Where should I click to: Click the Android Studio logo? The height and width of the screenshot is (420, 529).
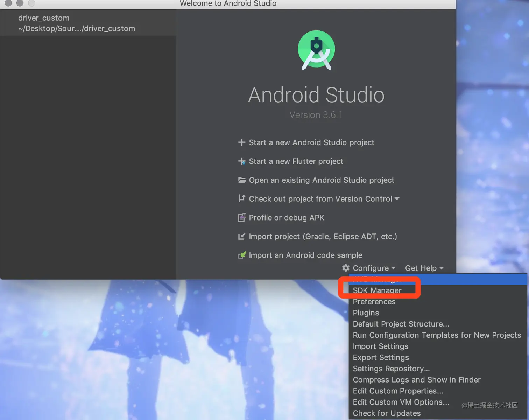tap(316, 50)
